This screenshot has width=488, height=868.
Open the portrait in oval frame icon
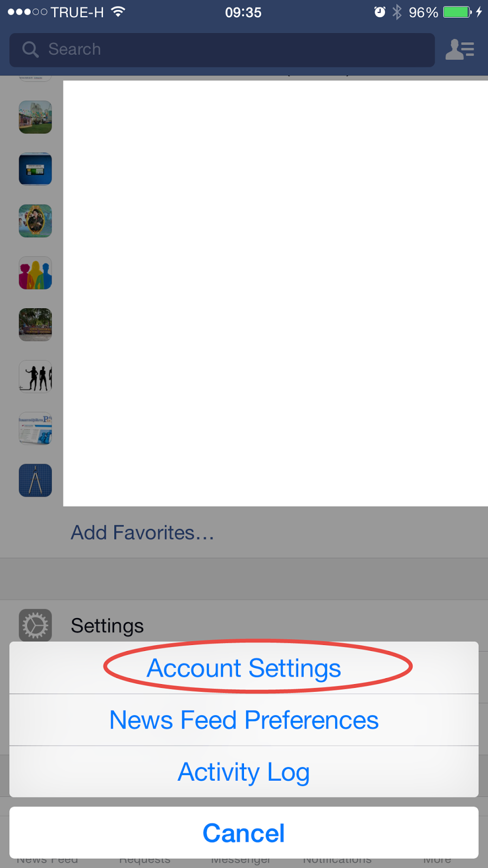coord(35,221)
